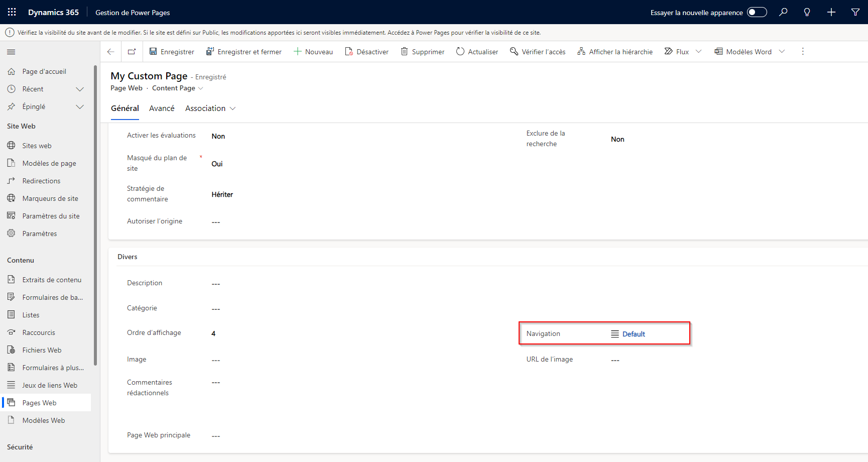The width and height of the screenshot is (868, 462).
Task: Expand the Flux dropdown chevron
Action: [698, 52]
